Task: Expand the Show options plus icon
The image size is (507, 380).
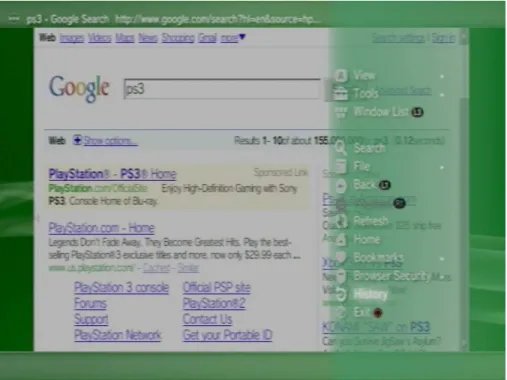Action: click(x=77, y=140)
